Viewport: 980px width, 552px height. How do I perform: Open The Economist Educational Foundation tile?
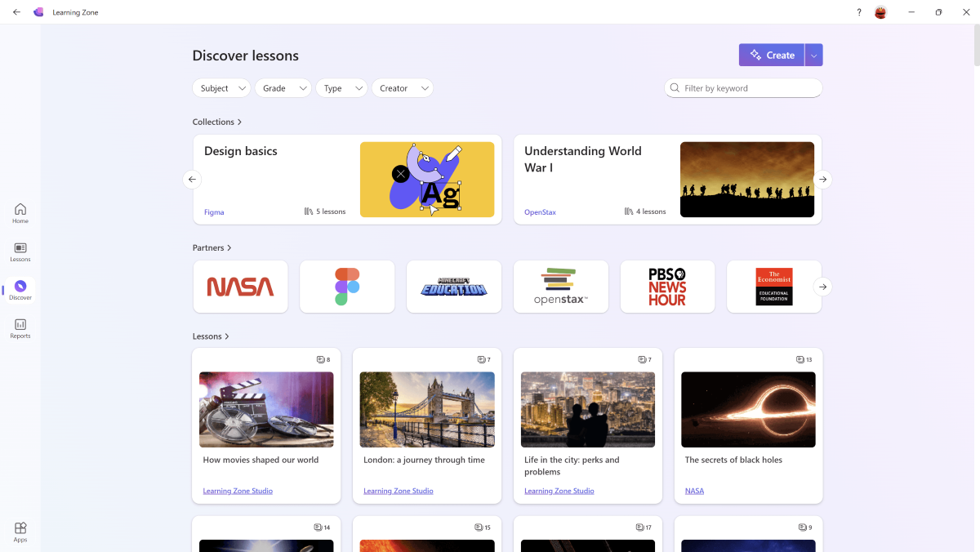tap(773, 287)
